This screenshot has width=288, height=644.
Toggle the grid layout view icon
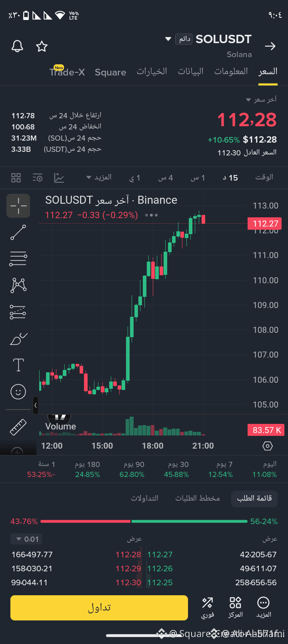coord(16,178)
